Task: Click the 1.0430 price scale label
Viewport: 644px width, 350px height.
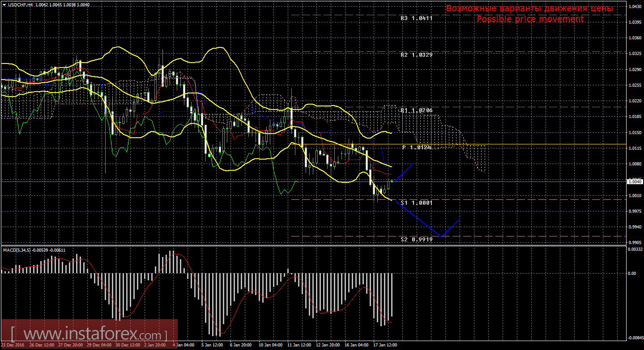Action: 635,7
